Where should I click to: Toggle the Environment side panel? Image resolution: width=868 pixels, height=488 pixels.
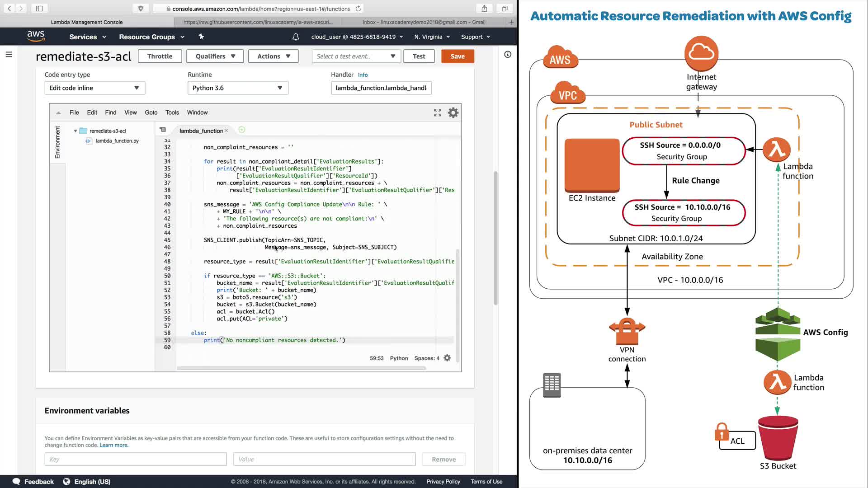pyautogui.click(x=57, y=142)
